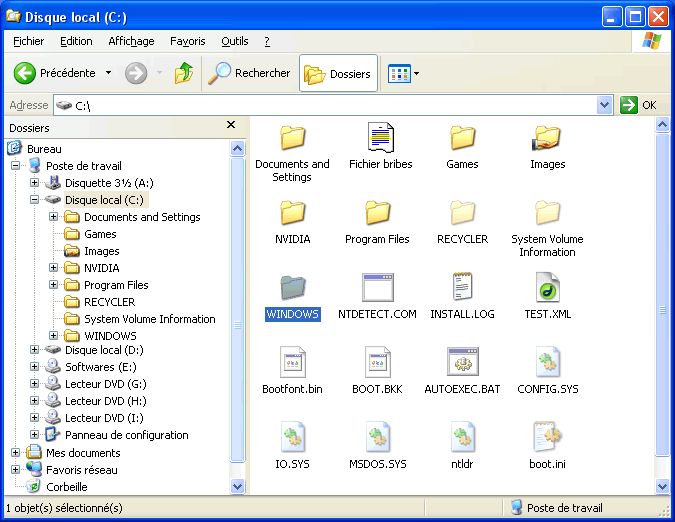Screen dimensions: 675x522
Task: Expand the Program Files tree node
Action: 53,284
